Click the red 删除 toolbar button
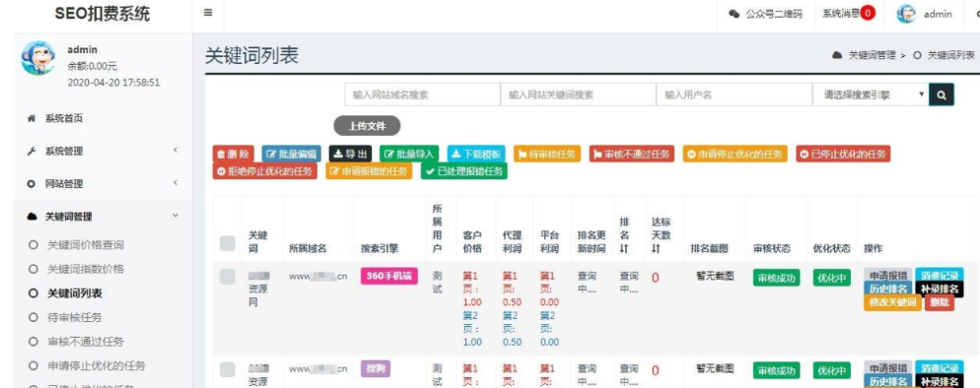This screenshot has width=980, height=388. [x=233, y=154]
